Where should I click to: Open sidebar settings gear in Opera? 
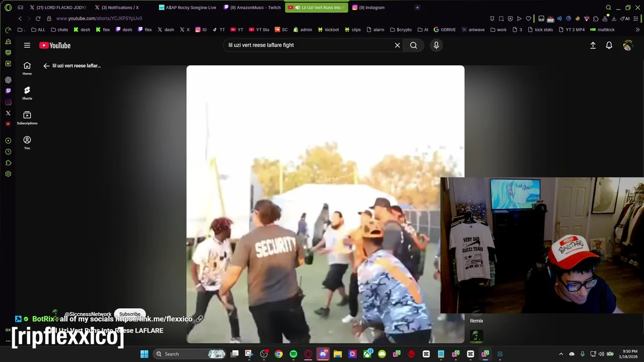tap(8, 174)
